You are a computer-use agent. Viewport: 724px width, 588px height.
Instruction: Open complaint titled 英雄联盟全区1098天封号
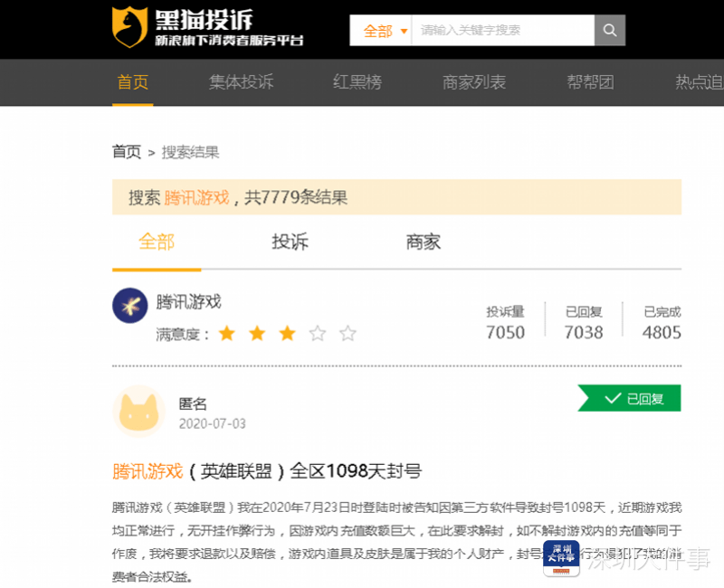click(x=267, y=471)
